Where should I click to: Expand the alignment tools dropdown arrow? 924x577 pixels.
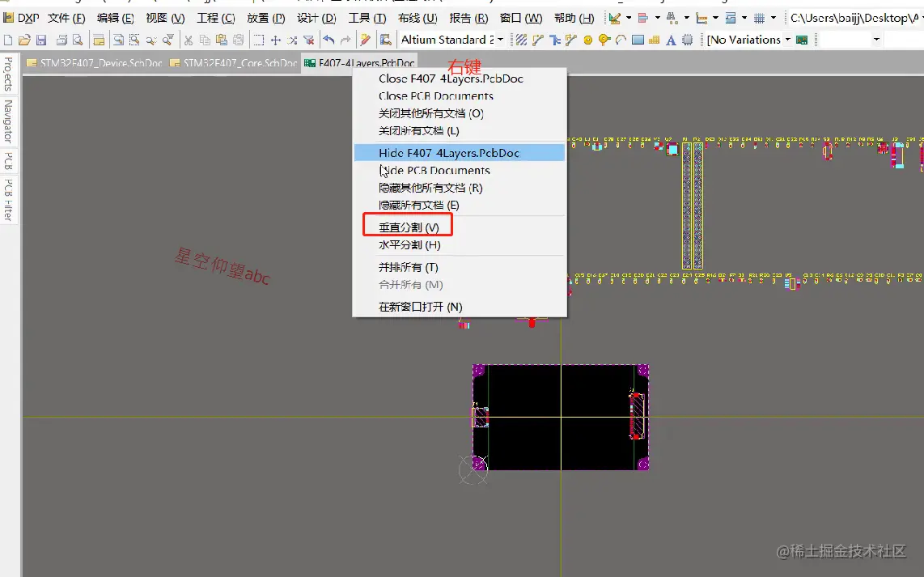pyautogui.click(x=658, y=19)
